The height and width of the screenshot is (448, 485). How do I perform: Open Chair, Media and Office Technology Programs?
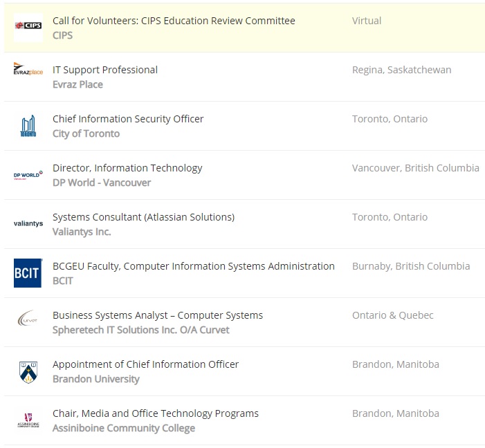(x=156, y=413)
